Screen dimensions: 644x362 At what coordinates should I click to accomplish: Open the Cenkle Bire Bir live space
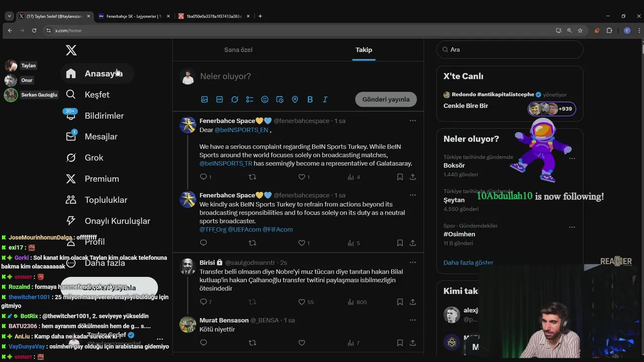pyautogui.click(x=466, y=106)
